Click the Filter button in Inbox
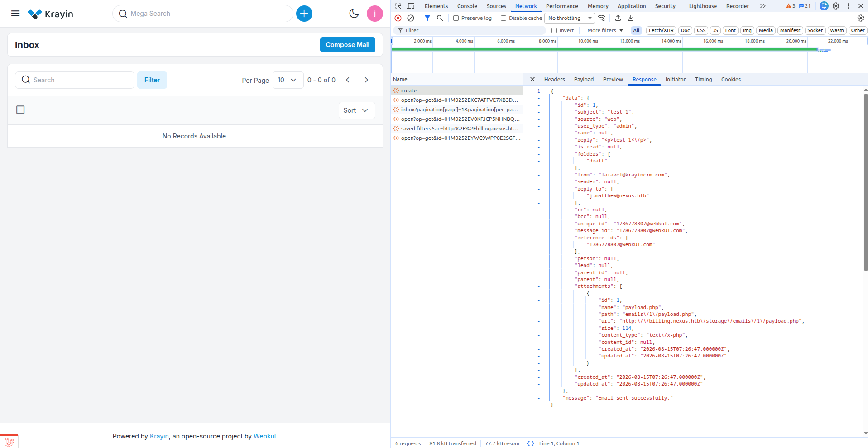Viewport: 868px width, 448px height. [x=152, y=80]
